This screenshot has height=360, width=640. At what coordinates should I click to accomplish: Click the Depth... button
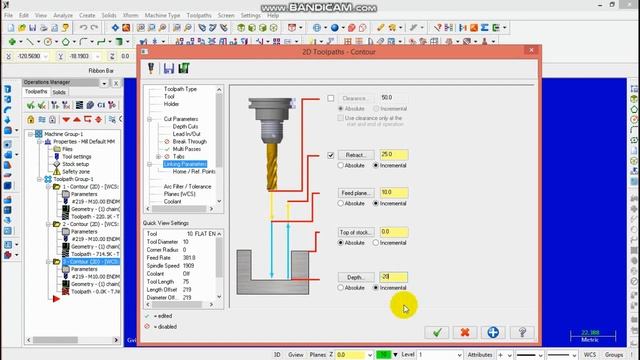coord(356,277)
